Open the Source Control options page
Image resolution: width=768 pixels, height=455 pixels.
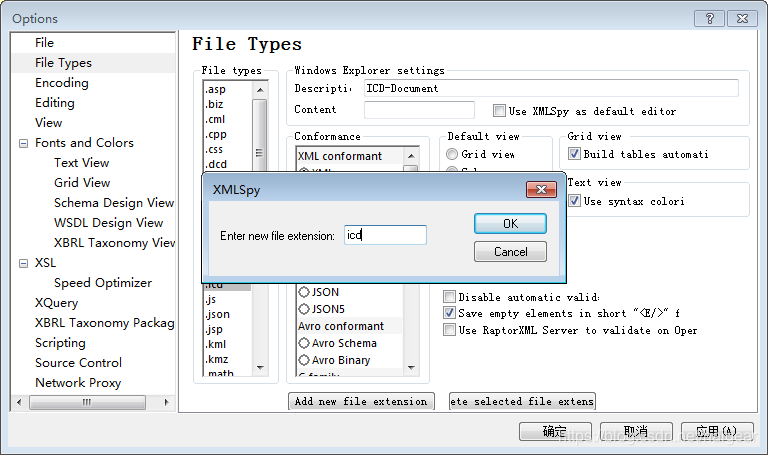78,363
